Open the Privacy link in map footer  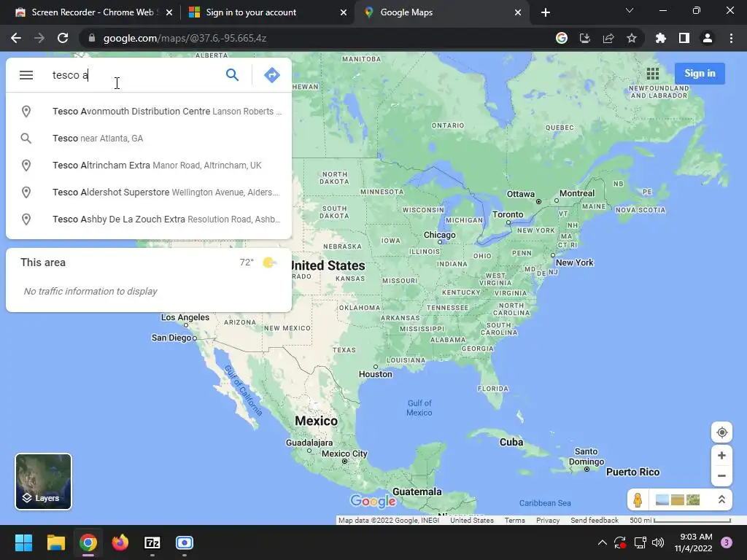coord(547,520)
